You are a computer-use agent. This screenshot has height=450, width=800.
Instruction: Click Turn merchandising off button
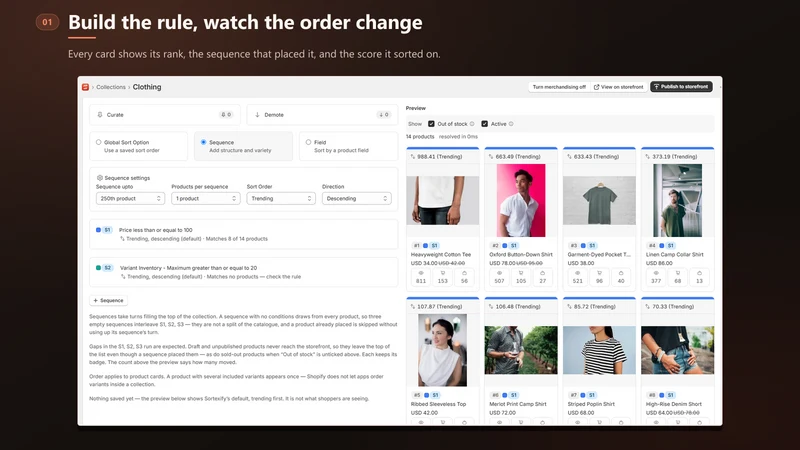559,87
